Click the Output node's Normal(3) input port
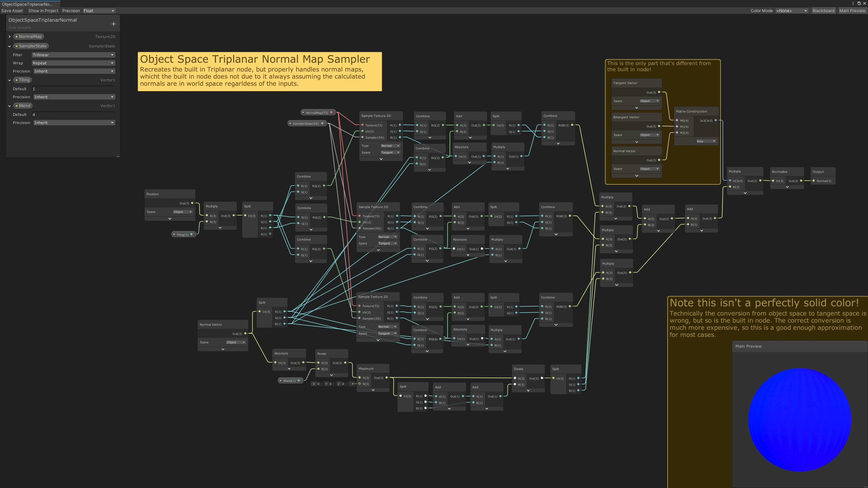This screenshot has width=868, height=488. [814, 181]
